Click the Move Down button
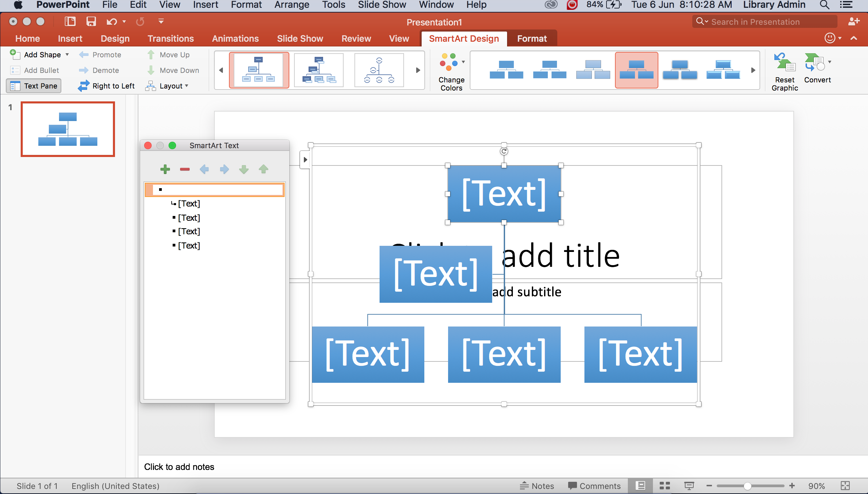 (173, 70)
